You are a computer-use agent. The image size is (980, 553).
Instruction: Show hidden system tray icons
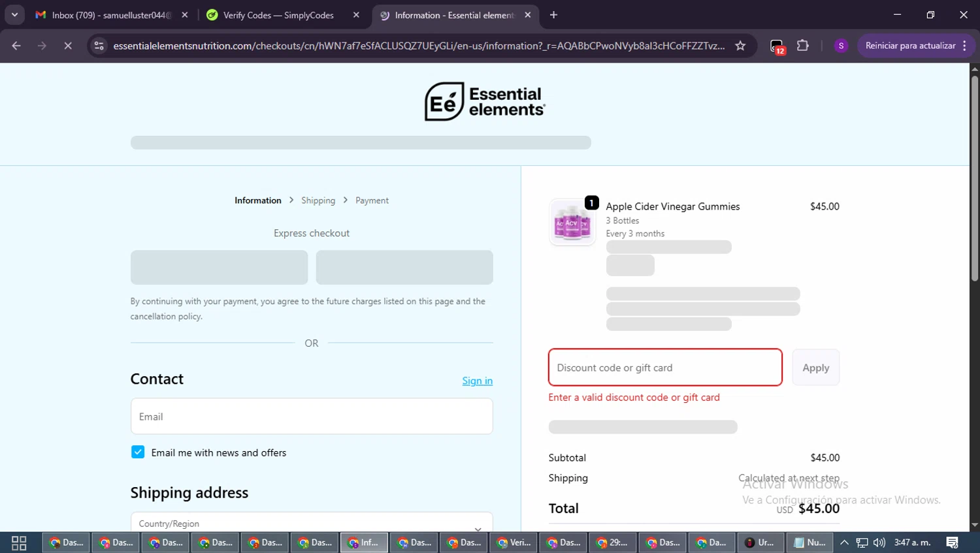pyautogui.click(x=844, y=543)
